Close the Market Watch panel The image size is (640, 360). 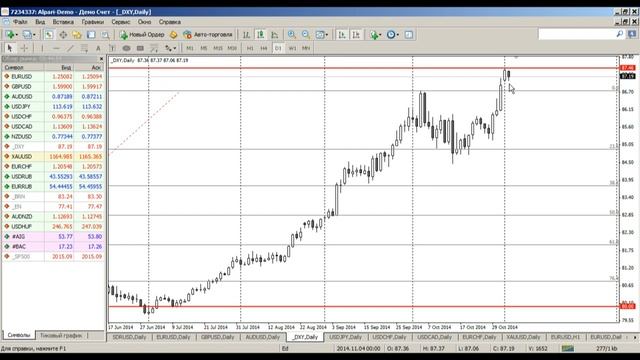pos(101,59)
